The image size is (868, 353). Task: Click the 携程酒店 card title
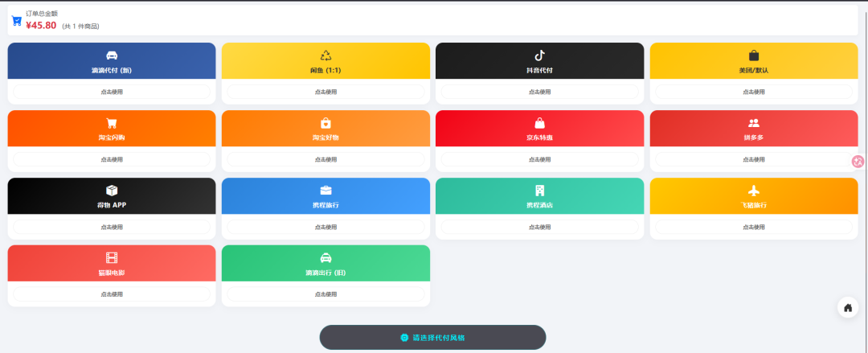click(540, 206)
